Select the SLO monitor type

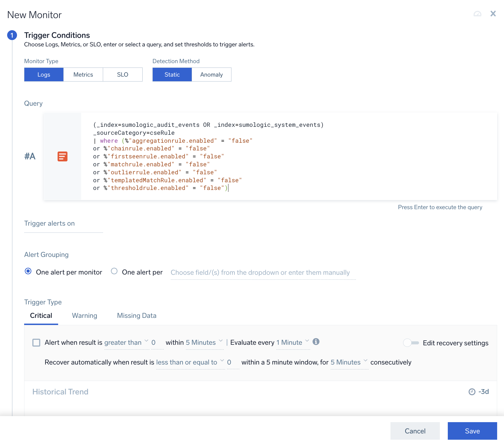click(x=123, y=74)
